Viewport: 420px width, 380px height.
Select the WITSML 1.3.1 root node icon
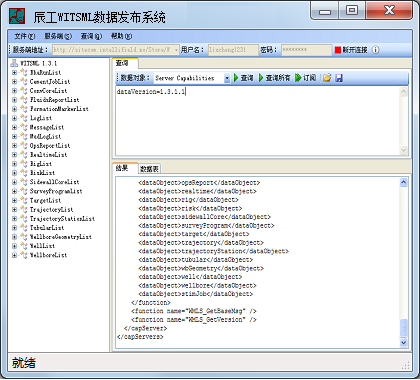pos(14,63)
